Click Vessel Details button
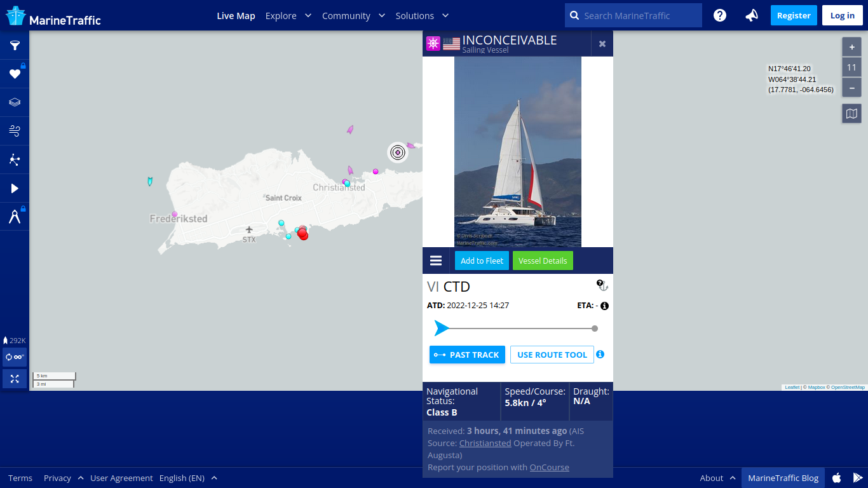 [x=543, y=261]
